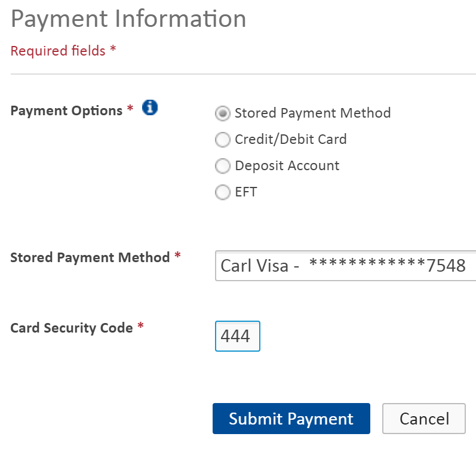476x452 pixels.
Task: Open the Payment Options info icon
Action: (x=150, y=107)
